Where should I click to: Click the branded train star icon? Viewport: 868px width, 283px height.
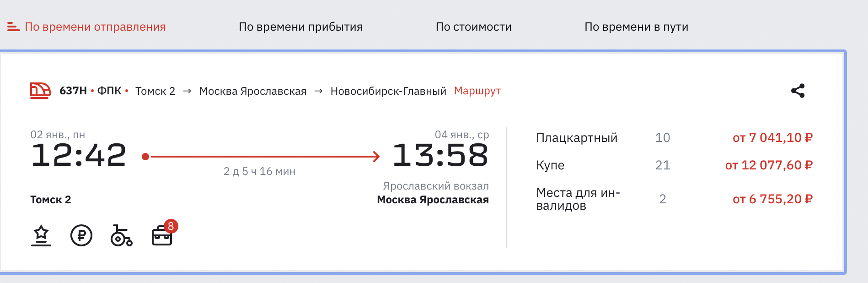click(x=41, y=236)
